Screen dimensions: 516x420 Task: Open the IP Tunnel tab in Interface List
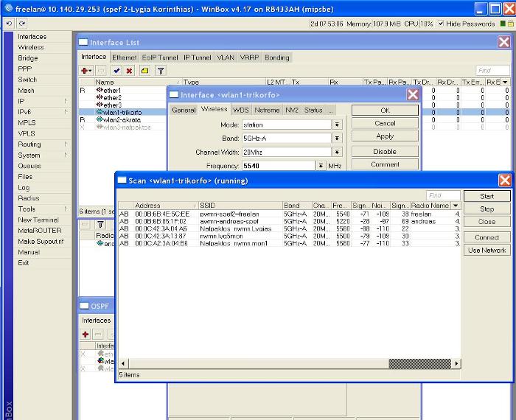pyautogui.click(x=197, y=57)
